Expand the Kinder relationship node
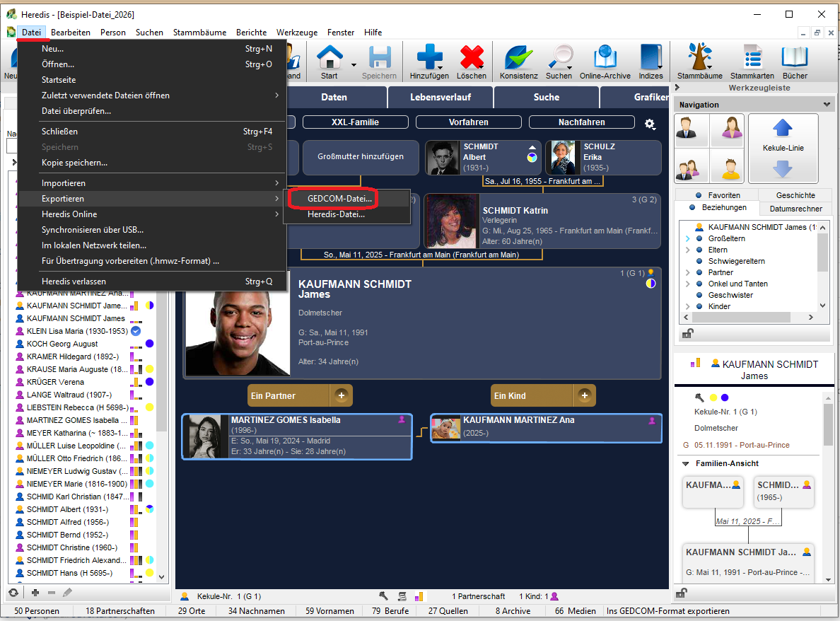This screenshot has height=621, width=840. click(x=688, y=307)
